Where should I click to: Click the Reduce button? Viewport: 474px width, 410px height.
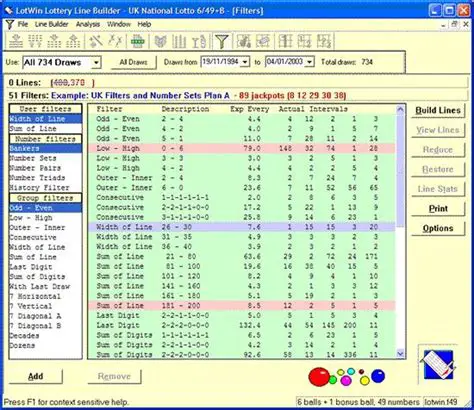[438, 150]
